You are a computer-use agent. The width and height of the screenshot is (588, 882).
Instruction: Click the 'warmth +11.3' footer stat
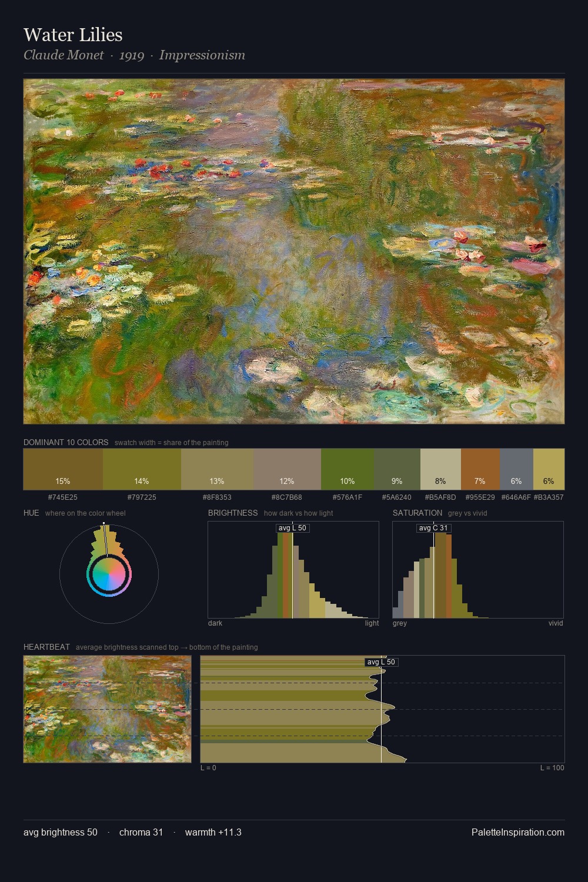click(213, 832)
